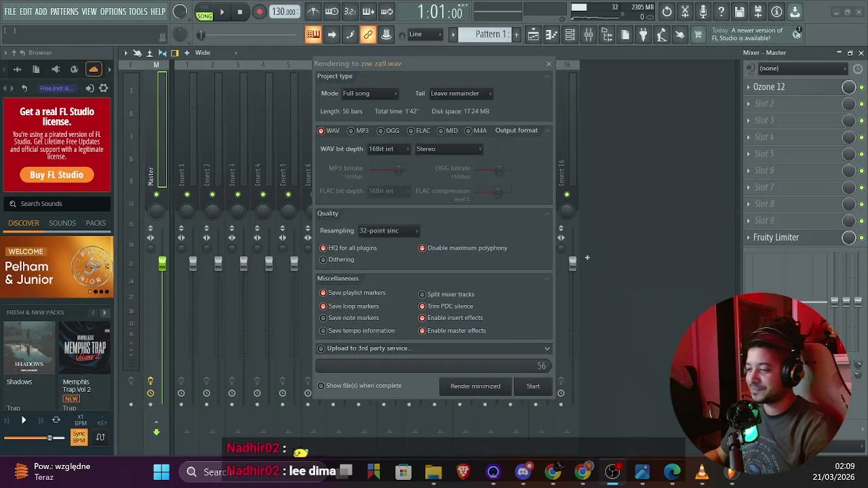Click the red record button
The image size is (868, 488).
(x=259, y=12)
